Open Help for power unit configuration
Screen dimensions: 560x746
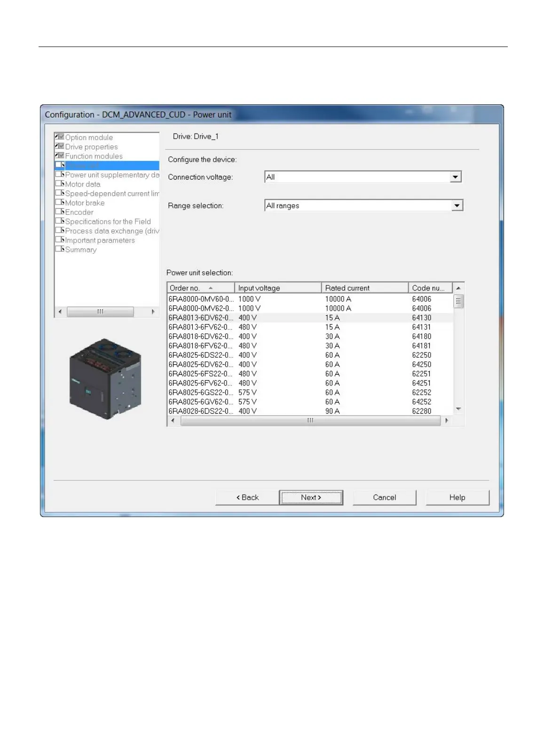click(457, 497)
